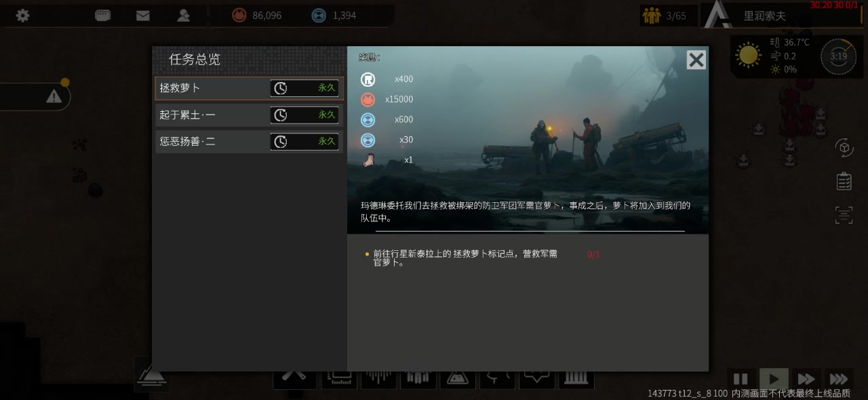868x400 pixels.
Task: Open the clipboard checklist icon
Action: (844, 181)
